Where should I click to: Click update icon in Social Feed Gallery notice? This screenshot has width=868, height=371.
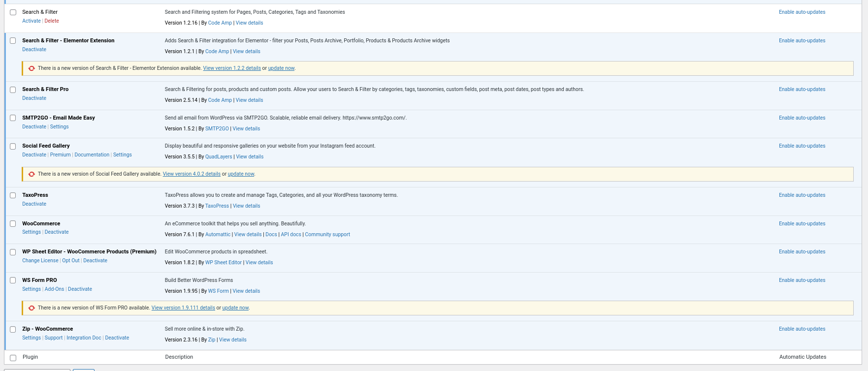pyautogui.click(x=32, y=174)
